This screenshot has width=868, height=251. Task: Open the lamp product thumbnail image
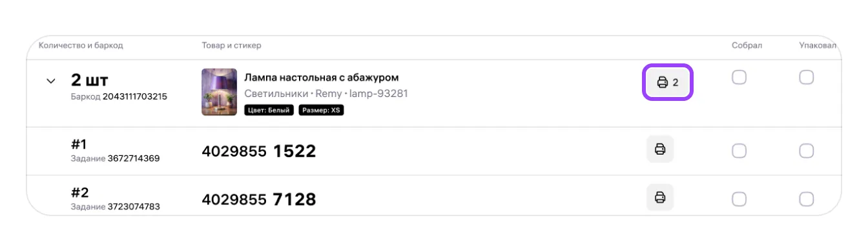coord(220,92)
